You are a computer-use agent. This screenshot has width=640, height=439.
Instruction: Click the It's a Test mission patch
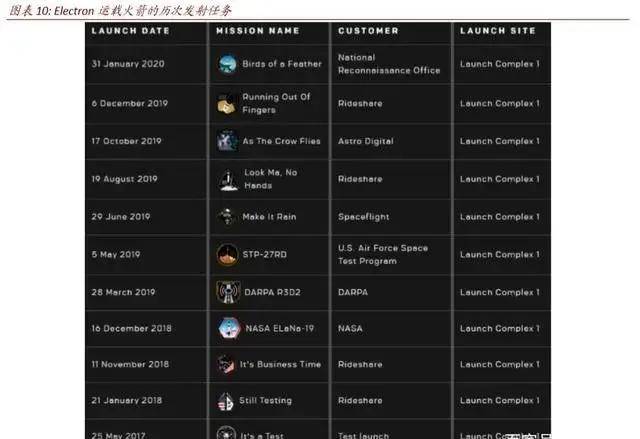[226, 432]
